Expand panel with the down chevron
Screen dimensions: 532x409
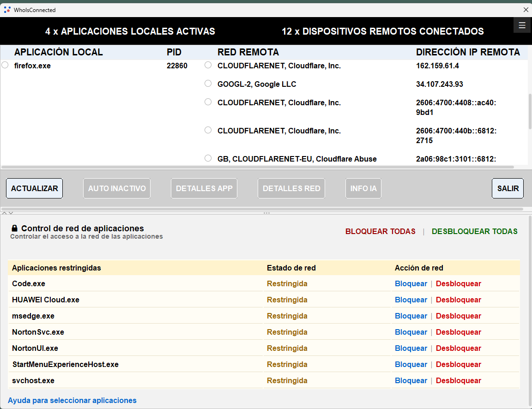click(11, 213)
